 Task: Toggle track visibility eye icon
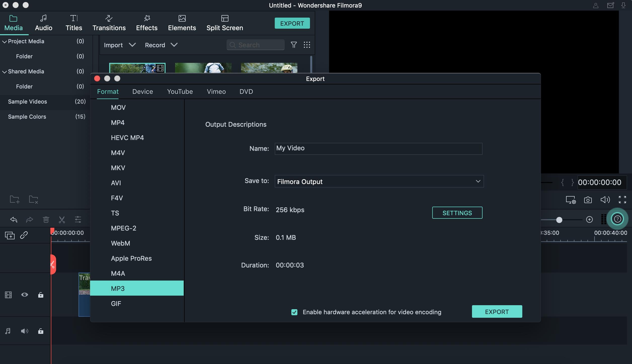tap(25, 295)
